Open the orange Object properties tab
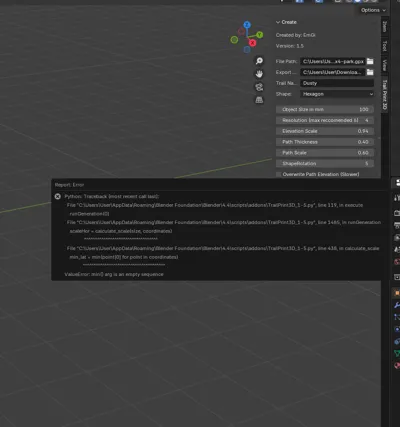The image size is (400, 427). 397,293
